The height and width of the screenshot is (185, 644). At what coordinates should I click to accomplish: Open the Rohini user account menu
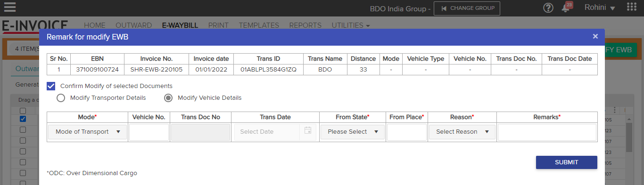[600, 8]
